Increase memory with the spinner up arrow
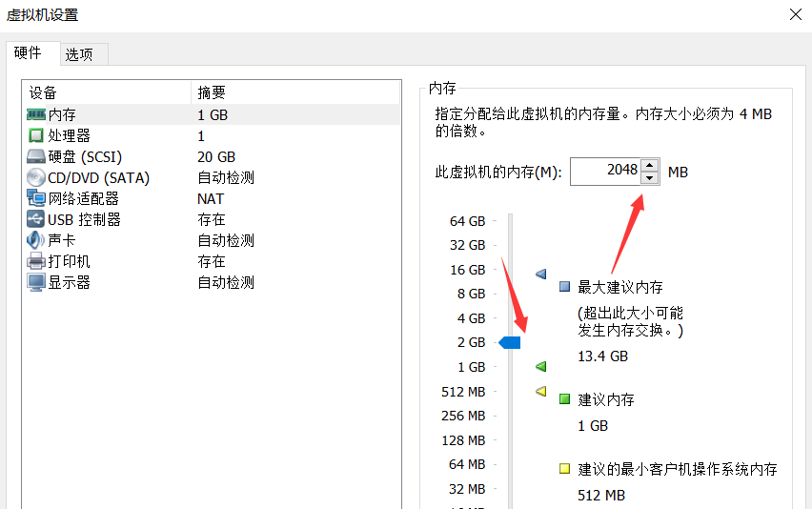This screenshot has height=509, width=812. point(649,165)
